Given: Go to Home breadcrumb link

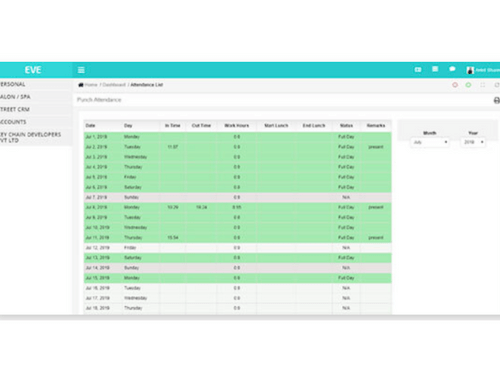Looking at the screenshot, I should point(91,85).
